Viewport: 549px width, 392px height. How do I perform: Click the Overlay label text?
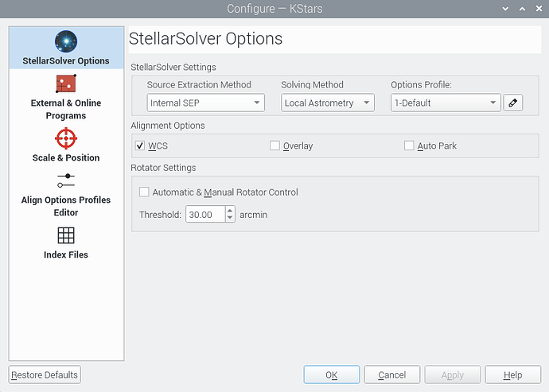click(x=298, y=146)
